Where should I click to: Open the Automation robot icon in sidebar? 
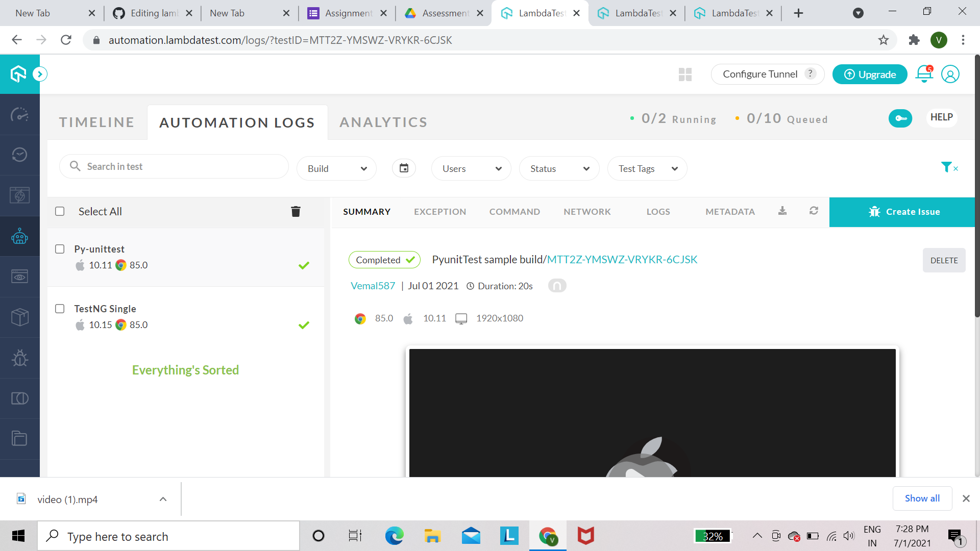[x=19, y=236]
